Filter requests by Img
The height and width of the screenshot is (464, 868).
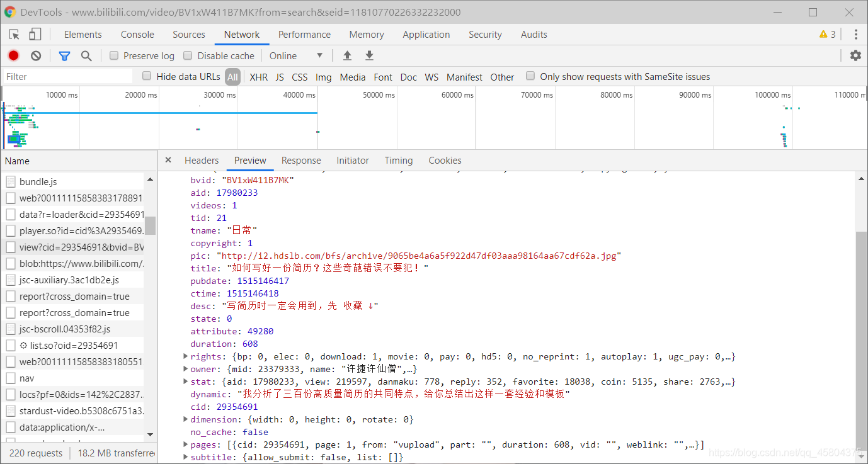point(323,77)
